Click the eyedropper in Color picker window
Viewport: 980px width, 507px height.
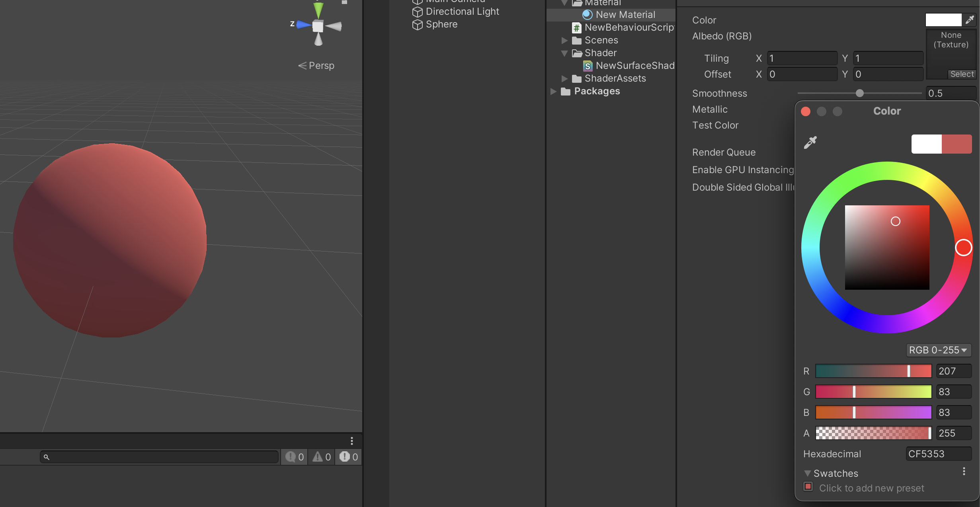[810, 142]
